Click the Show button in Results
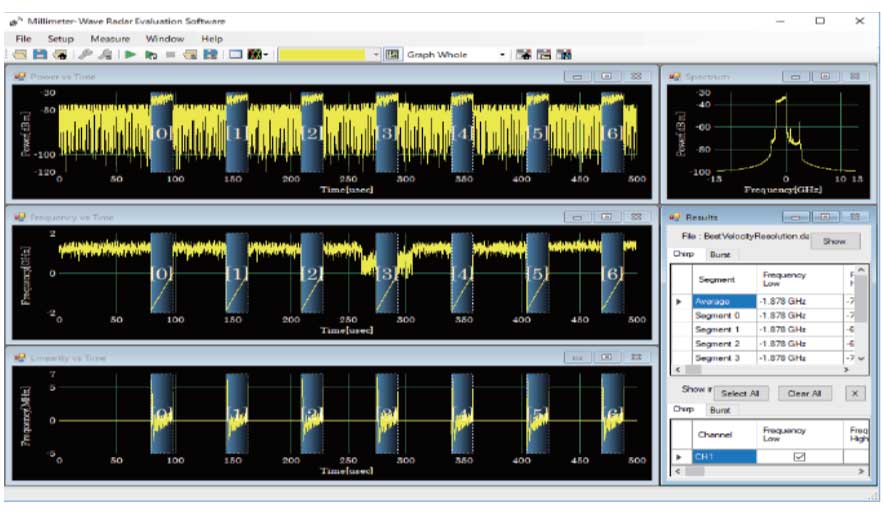 [835, 241]
